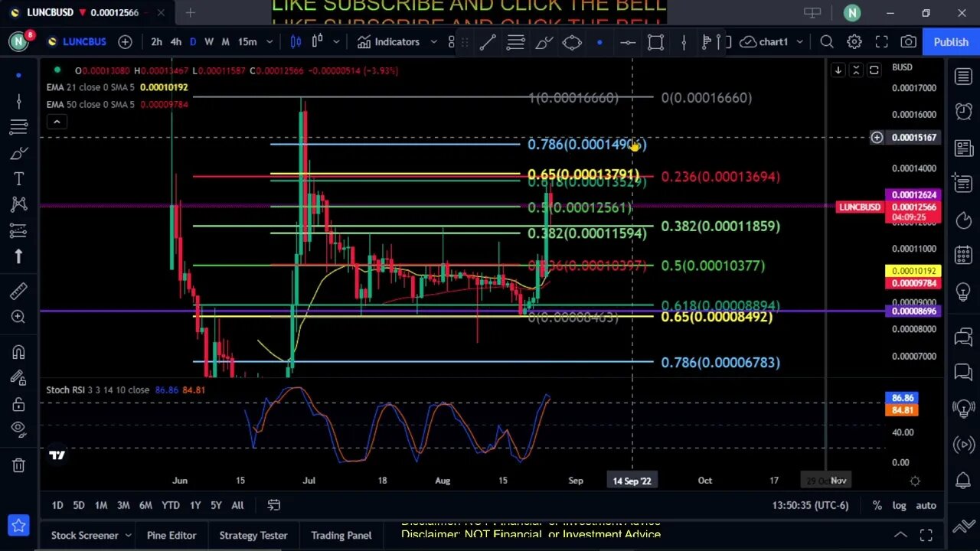This screenshot has height=551, width=980.
Task: Remove drawings with trash icon in left toolbar
Action: tap(19, 465)
